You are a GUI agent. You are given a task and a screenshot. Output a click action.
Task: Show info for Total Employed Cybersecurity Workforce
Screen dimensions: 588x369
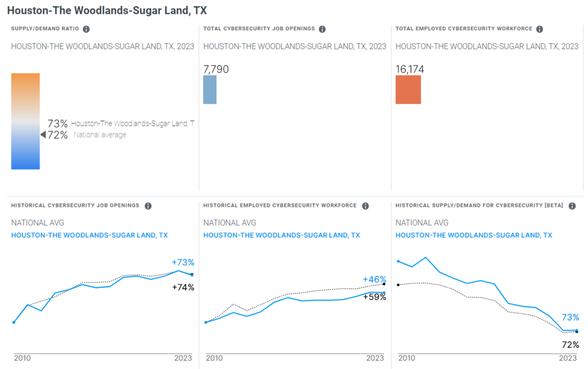click(539, 29)
